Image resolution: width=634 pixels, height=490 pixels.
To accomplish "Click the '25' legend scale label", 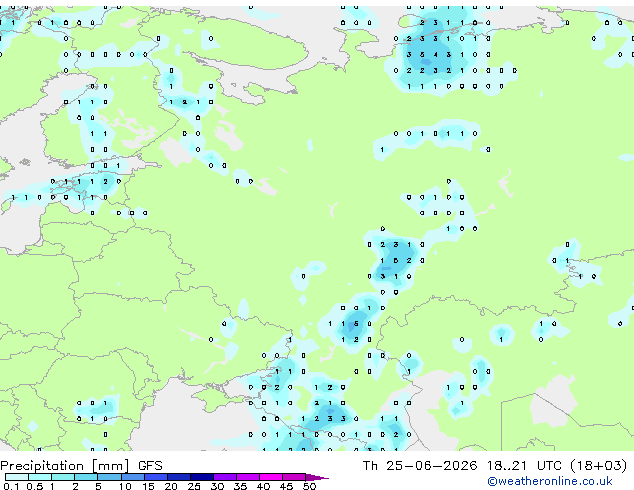I will tap(194, 486).
